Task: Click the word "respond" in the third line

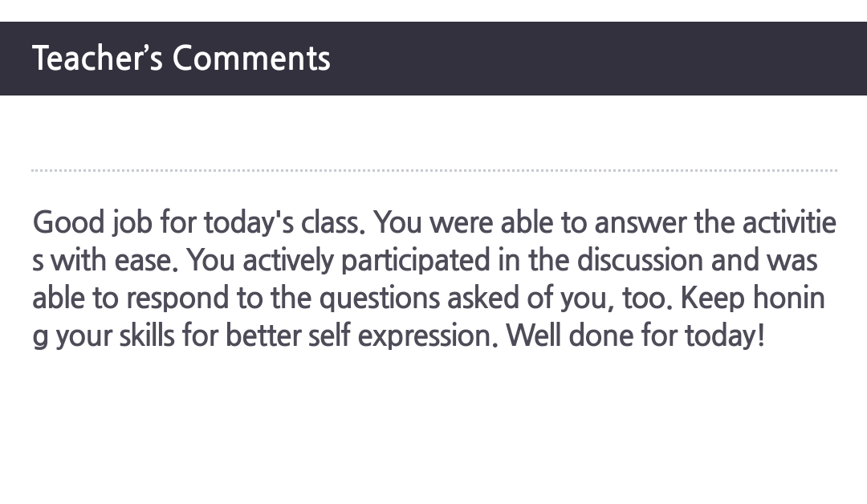Action: 177,299
